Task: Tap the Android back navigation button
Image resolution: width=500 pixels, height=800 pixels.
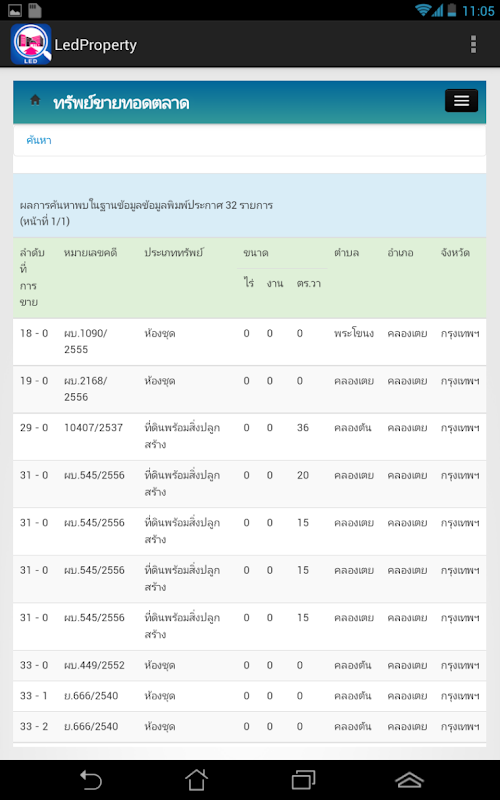Action: 91,780
